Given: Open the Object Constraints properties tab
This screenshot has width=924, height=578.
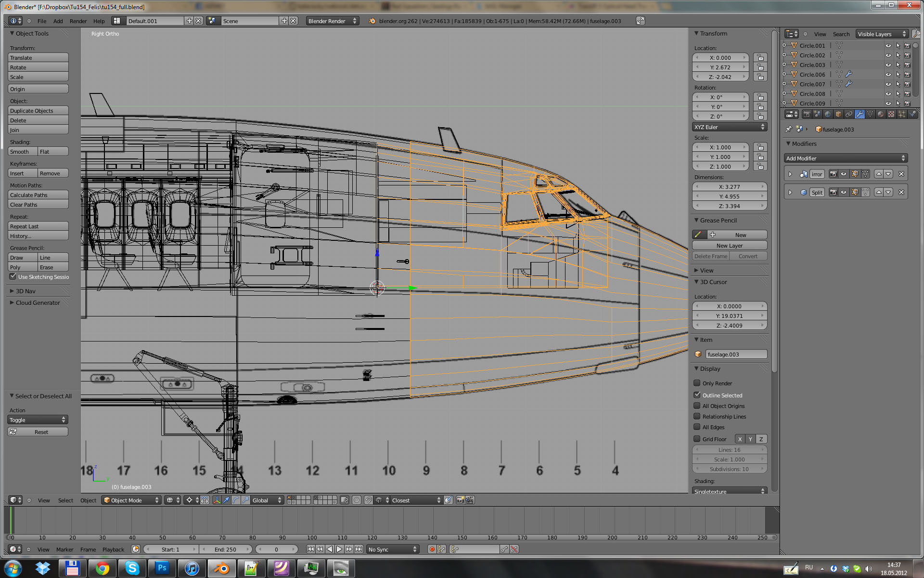Looking at the screenshot, I should 849,115.
